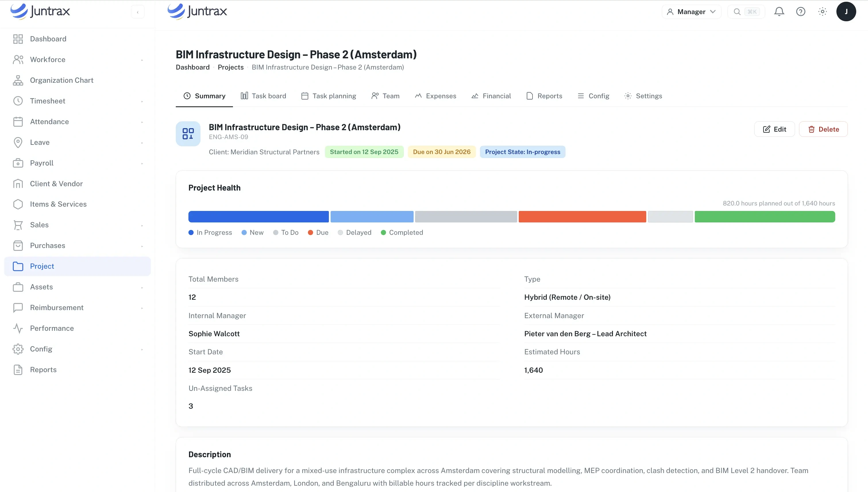Click the Completed legend item

pos(402,232)
